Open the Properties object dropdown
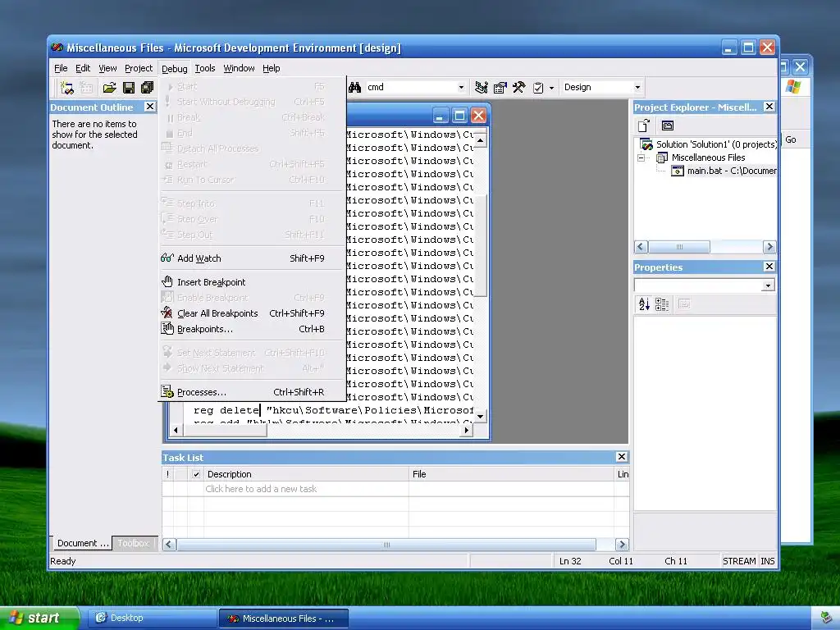This screenshot has height=630, width=840. coord(768,285)
